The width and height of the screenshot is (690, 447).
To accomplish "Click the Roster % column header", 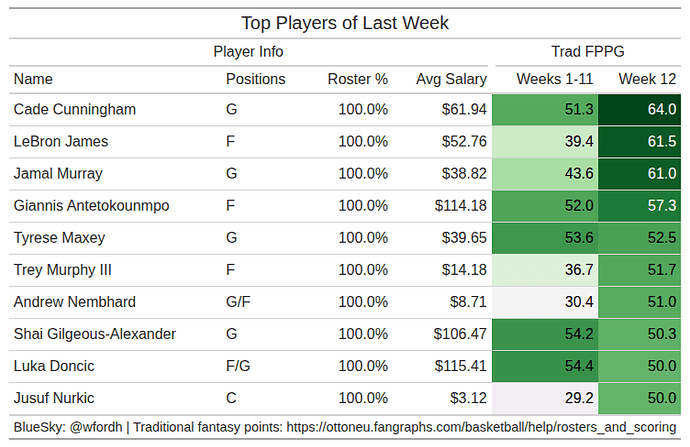I will (357, 79).
